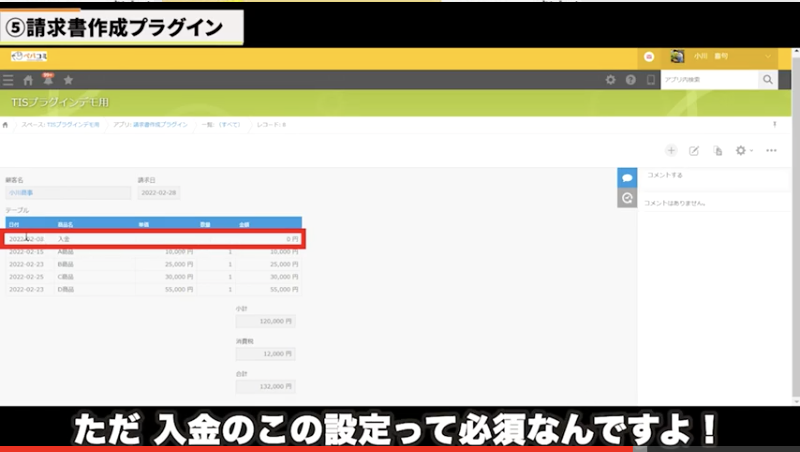Open the bookmarks star icon
Screen dimensions: 800x452
(68, 80)
